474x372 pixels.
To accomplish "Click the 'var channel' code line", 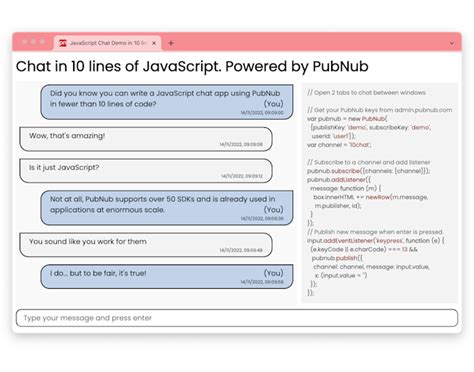I will pyautogui.click(x=339, y=145).
